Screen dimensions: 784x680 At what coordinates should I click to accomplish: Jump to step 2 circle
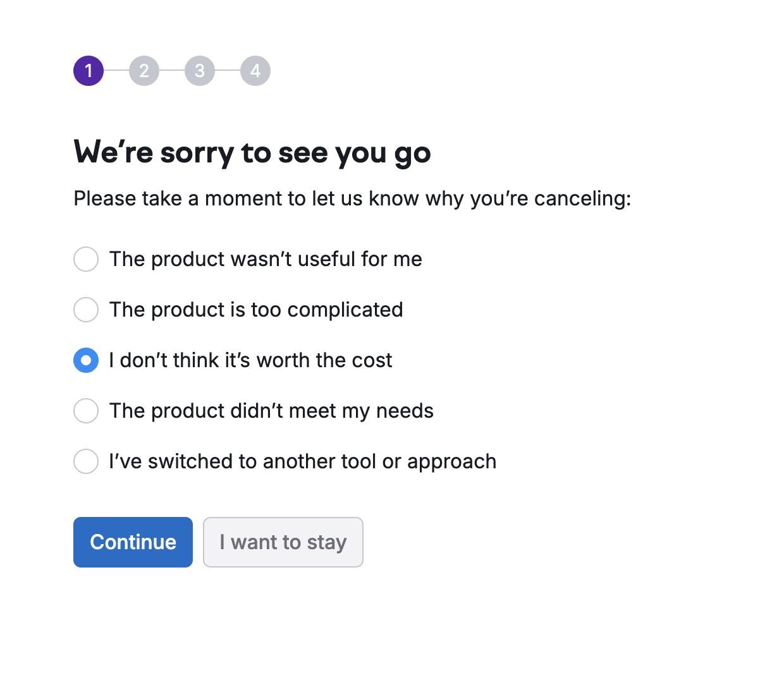pos(144,71)
